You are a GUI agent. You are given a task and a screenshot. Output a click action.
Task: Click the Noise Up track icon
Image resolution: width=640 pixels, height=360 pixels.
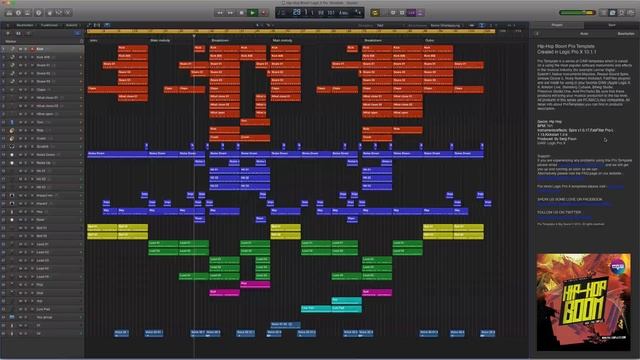[x=12, y=163]
